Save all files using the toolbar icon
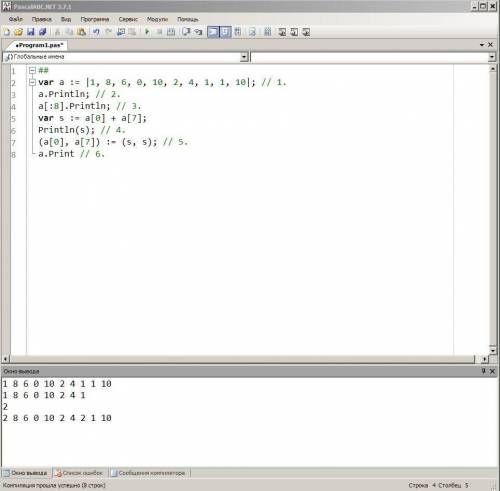The height and width of the screenshot is (491, 500). pos(43,32)
